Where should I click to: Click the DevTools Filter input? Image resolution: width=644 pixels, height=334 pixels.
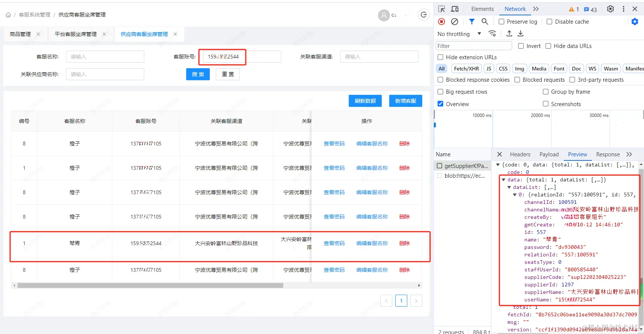(474, 46)
